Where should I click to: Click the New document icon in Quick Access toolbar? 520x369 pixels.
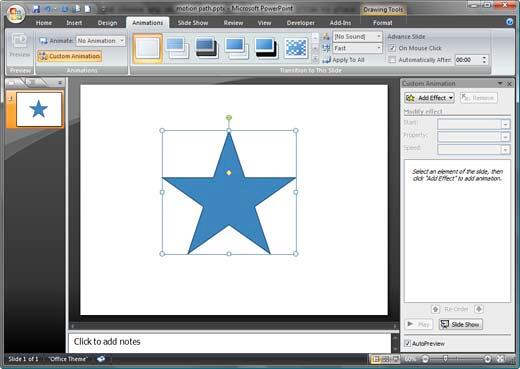click(x=87, y=9)
